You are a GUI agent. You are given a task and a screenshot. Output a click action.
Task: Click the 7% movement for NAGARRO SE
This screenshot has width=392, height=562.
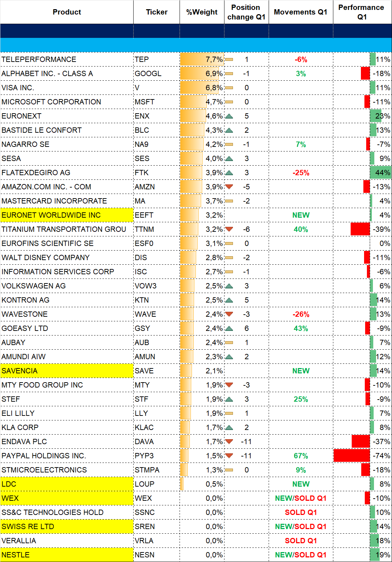[x=301, y=144]
